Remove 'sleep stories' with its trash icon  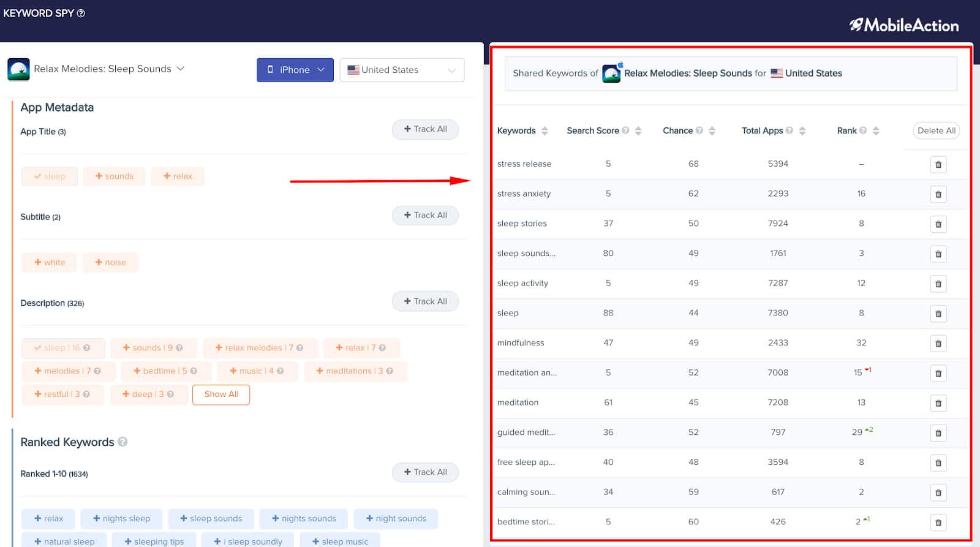pyautogui.click(x=938, y=224)
